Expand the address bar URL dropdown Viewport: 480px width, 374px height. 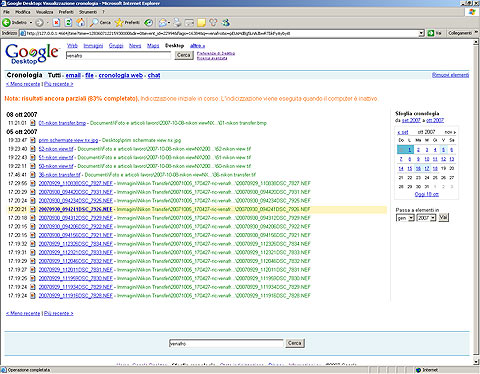click(x=421, y=33)
